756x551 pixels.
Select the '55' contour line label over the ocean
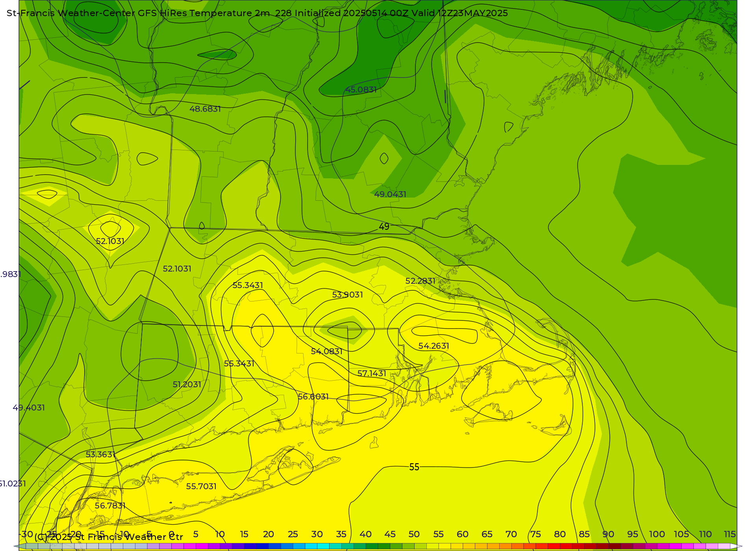point(414,467)
